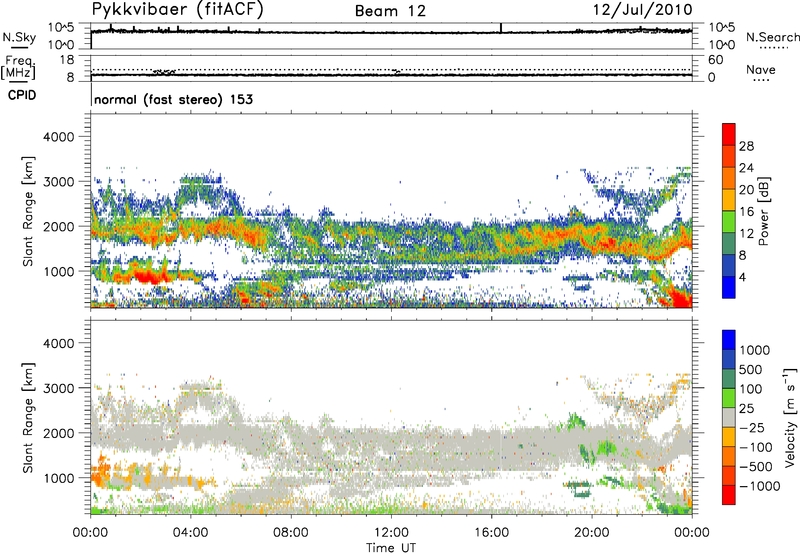The width and height of the screenshot is (800, 554).
Task: Click the '-500' label on velocity colorbar
Action: [x=756, y=467]
